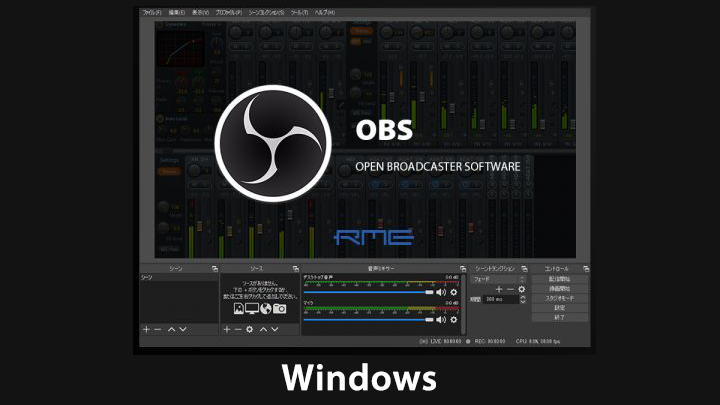Click the browser globe icon in Sources
Screen dimensions: 720x405
pyautogui.click(x=266, y=309)
